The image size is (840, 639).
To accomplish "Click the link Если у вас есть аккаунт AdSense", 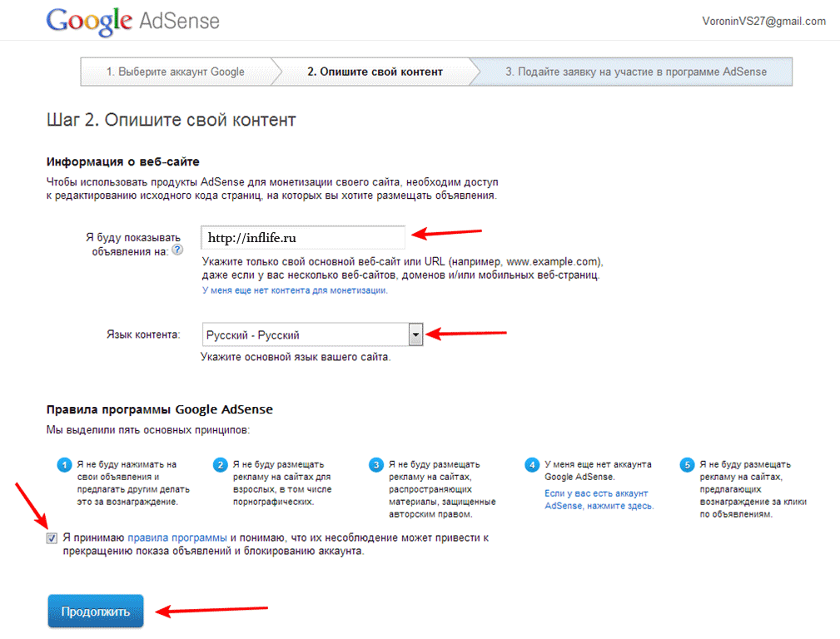I will click(599, 499).
